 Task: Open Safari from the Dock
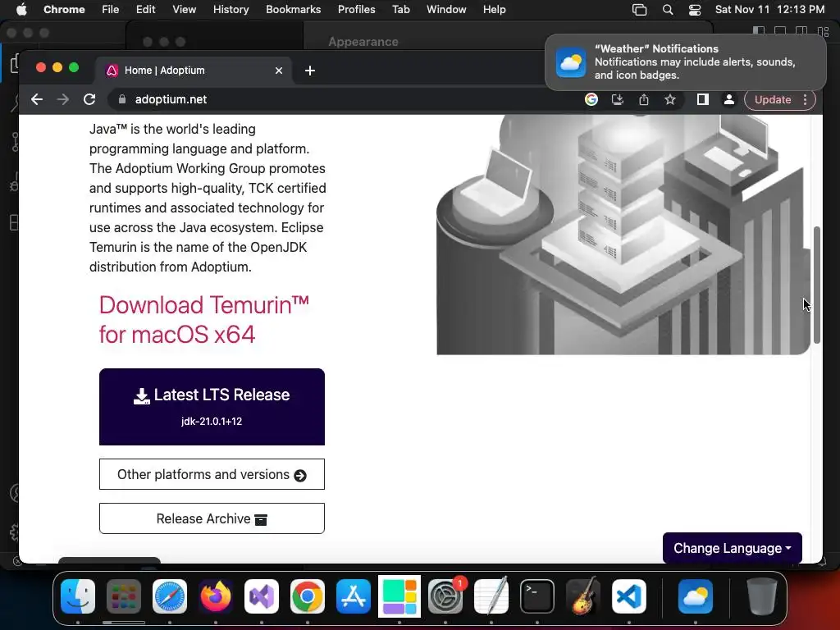click(170, 596)
